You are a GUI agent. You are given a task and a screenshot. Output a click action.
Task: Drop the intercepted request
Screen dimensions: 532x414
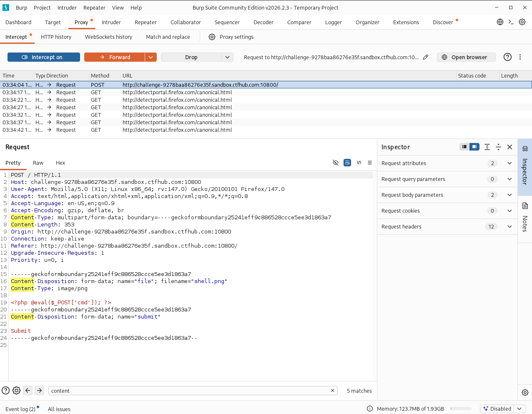pyautogui.click(x=191, y=57)
